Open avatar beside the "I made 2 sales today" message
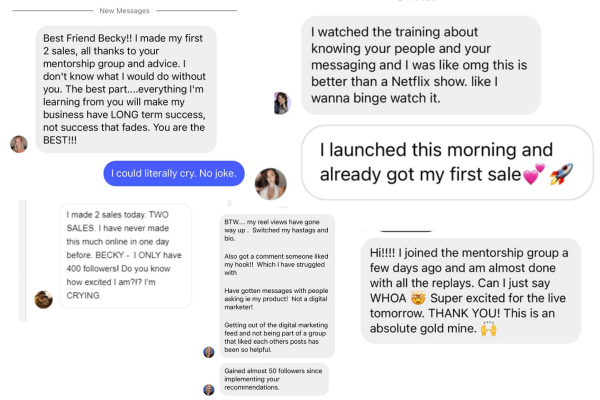 [x=44, y=299]
